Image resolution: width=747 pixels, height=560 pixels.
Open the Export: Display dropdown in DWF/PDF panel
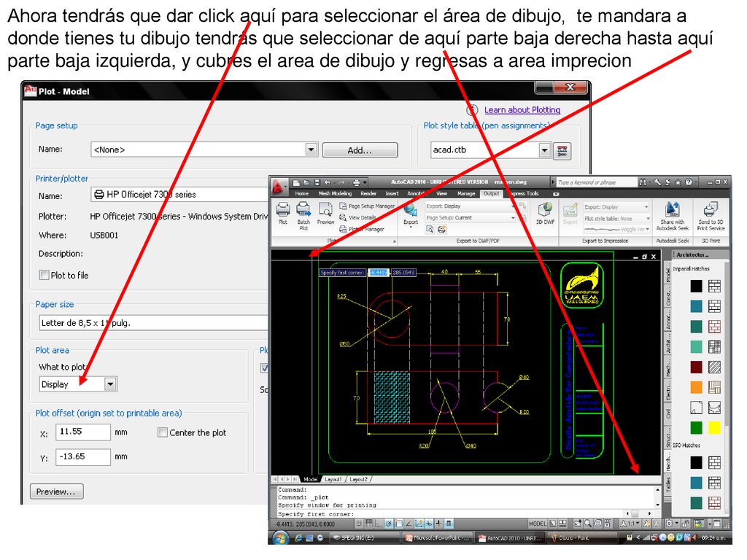[x=471, y=206]
